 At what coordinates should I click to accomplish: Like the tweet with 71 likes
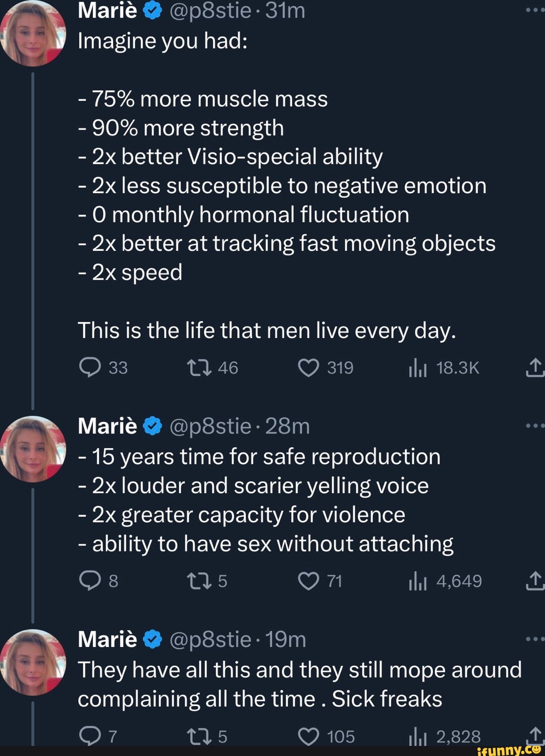308,581
